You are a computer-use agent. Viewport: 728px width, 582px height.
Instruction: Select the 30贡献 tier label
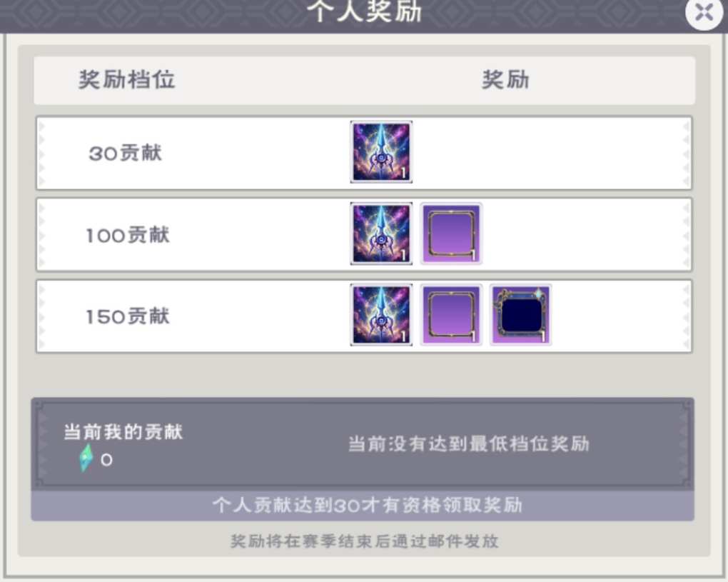pyautogui.click(x=126, y=153)
